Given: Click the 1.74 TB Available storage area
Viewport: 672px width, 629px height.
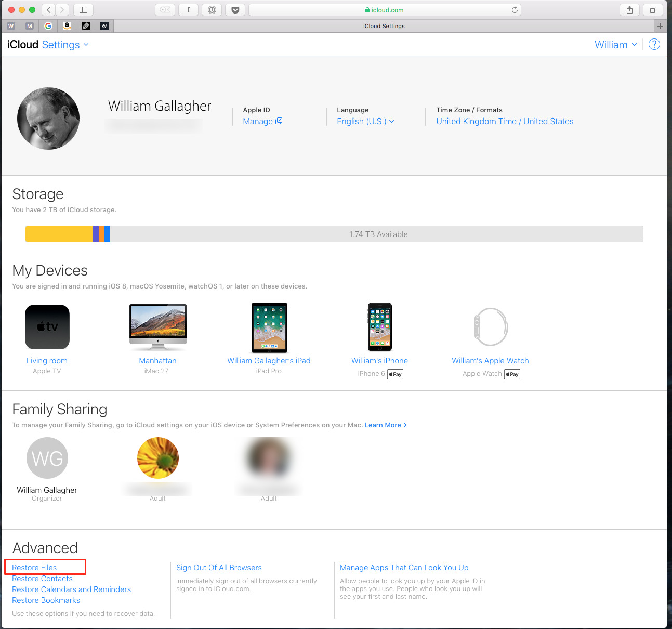Looking at the screenshot, I should click(x=378, y=234).
